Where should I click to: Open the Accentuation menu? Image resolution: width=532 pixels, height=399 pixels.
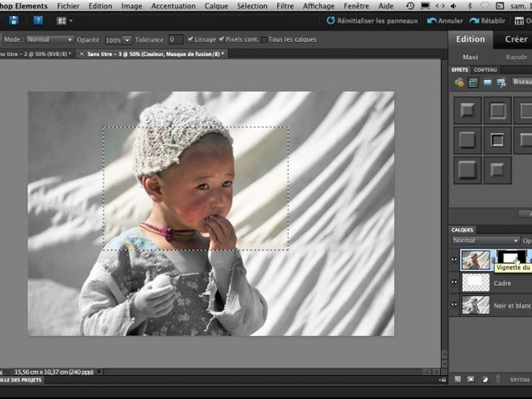(173, 6)
